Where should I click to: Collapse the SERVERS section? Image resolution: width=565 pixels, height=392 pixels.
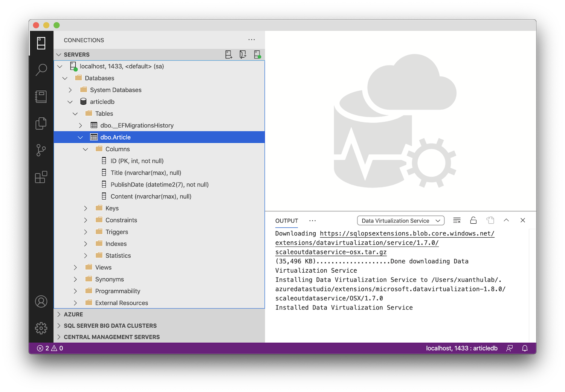[59, 55]
